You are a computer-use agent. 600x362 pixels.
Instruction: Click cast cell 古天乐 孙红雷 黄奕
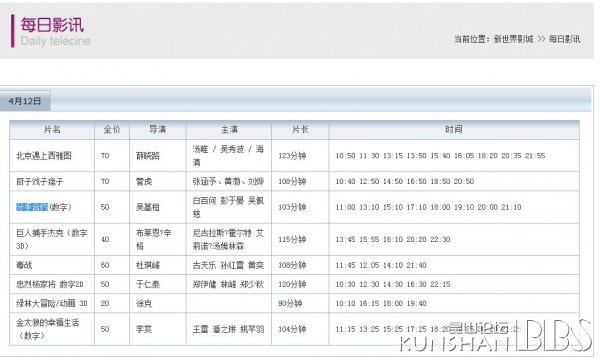click(x=228, y=265)
